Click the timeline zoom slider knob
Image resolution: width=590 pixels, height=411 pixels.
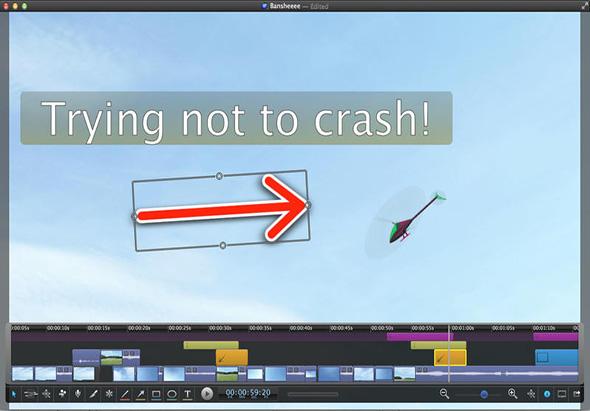point(484,394)
